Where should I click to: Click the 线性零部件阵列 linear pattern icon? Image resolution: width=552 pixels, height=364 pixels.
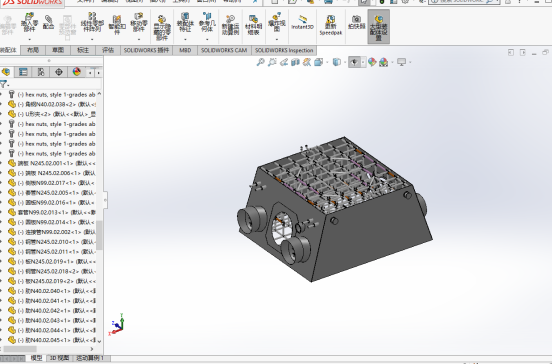pyautogui.click(x=92, y=23)
